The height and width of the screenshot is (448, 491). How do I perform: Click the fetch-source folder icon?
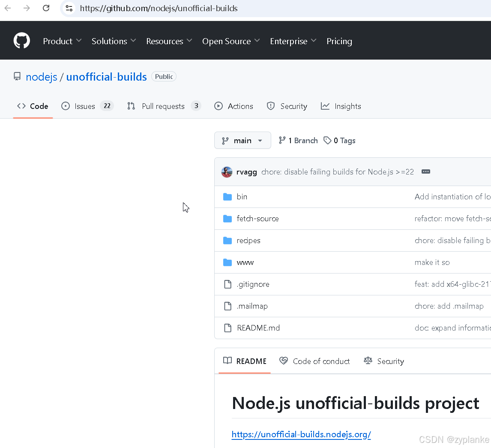pyautogui.click(x=228, y=219)
